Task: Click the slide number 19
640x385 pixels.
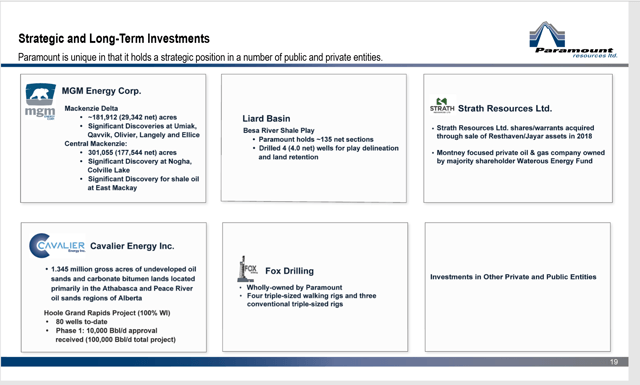Action: coord(614,362)
